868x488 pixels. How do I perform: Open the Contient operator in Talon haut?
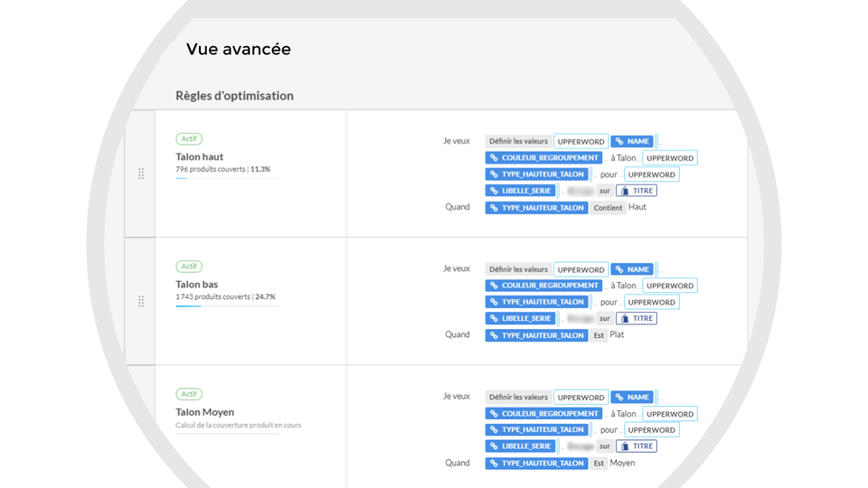(608, 208)
